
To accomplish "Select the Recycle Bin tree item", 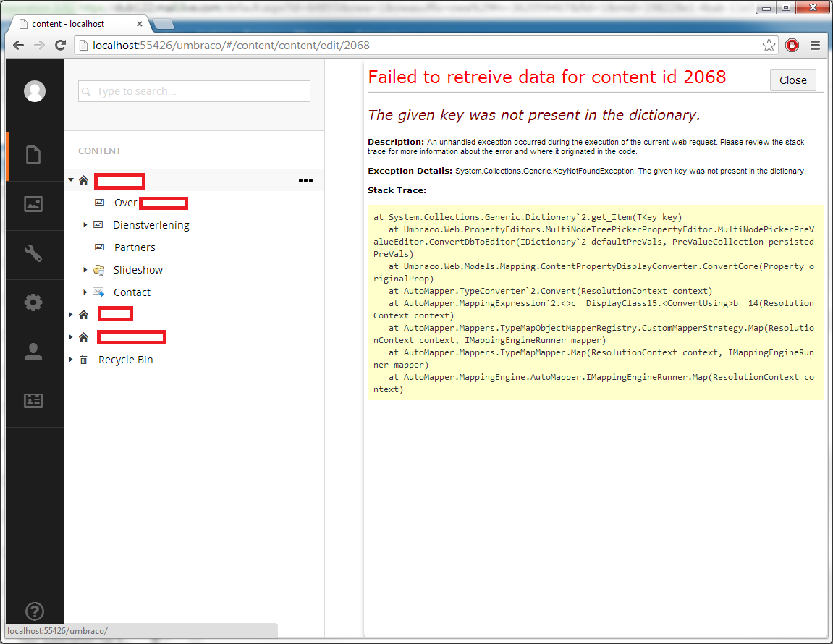I will pos(125,360).
